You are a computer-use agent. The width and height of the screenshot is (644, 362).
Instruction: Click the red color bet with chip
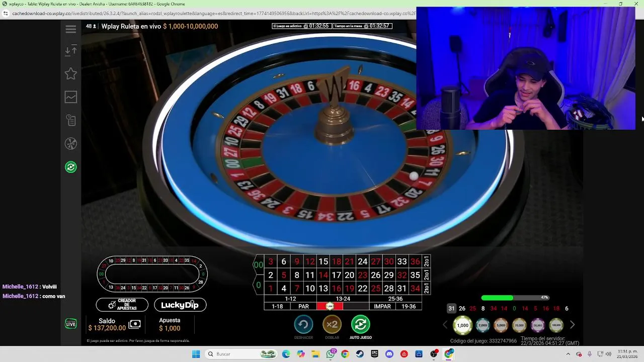pos(330,306)
